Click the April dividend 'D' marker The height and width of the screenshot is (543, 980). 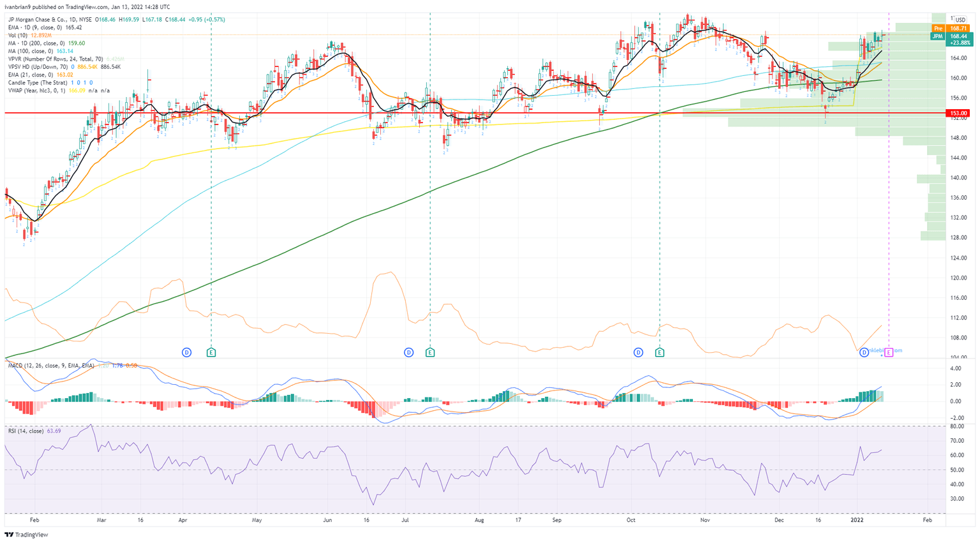pos(187,352)
